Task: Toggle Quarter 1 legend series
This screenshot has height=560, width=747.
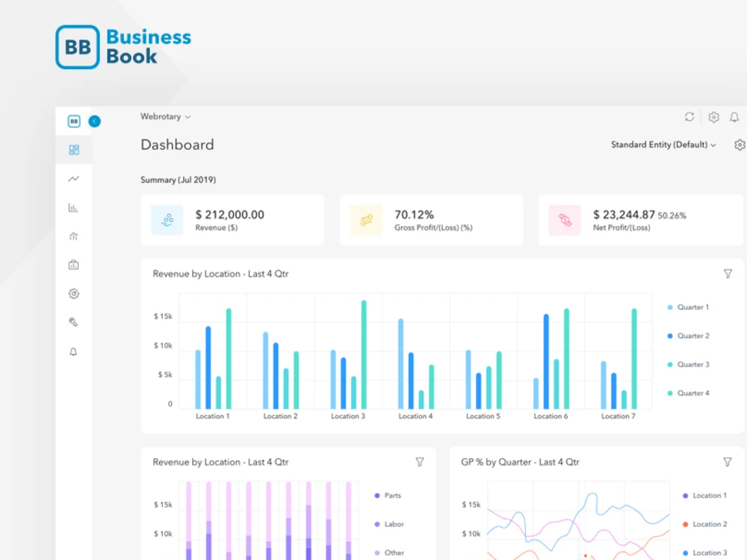Action: pos(689,307)
